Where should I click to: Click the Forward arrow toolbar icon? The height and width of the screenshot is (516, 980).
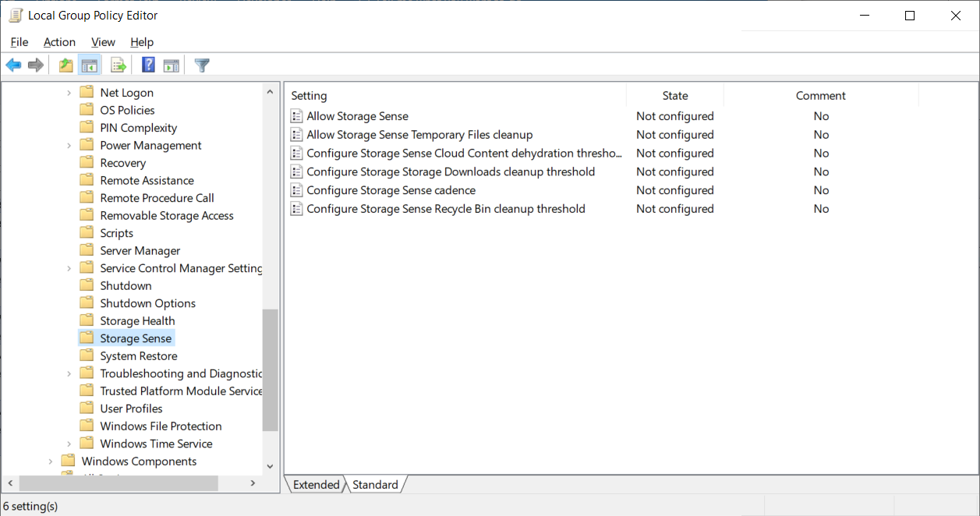pyautogui.click(x=35, y=65)
